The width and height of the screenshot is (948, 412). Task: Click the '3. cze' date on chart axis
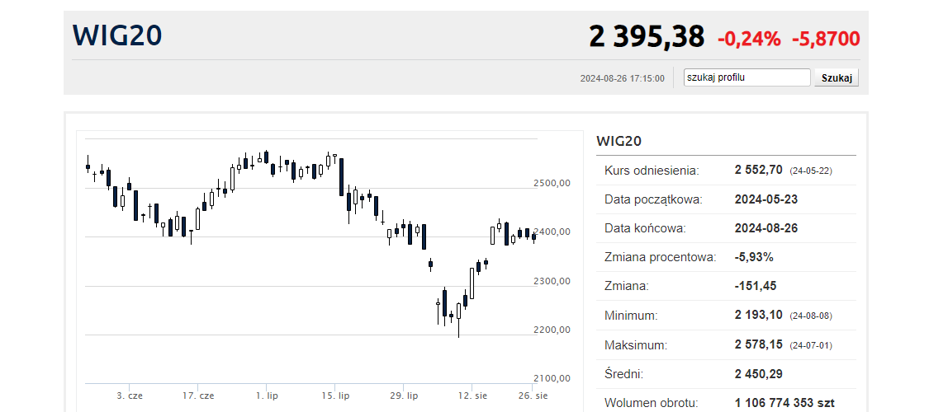(x=128, y=396)
